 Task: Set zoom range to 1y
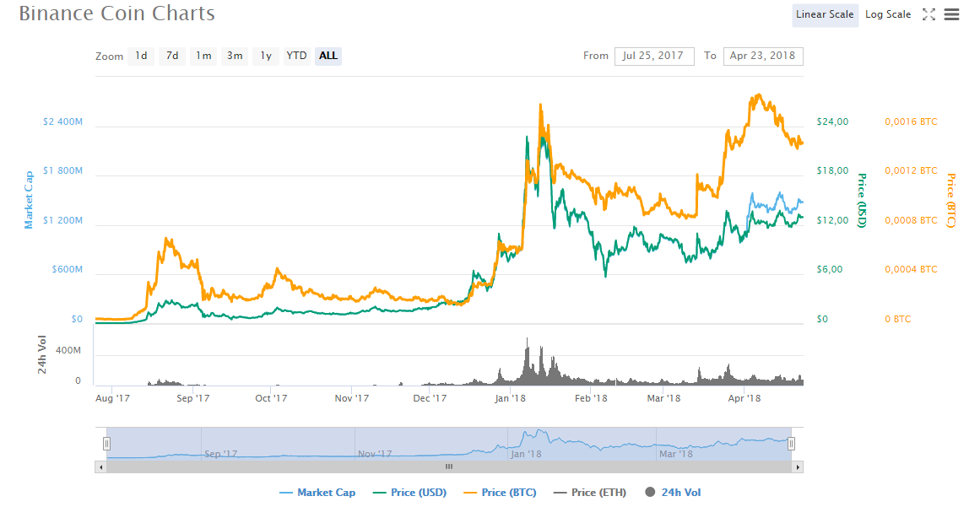[266, 56]
